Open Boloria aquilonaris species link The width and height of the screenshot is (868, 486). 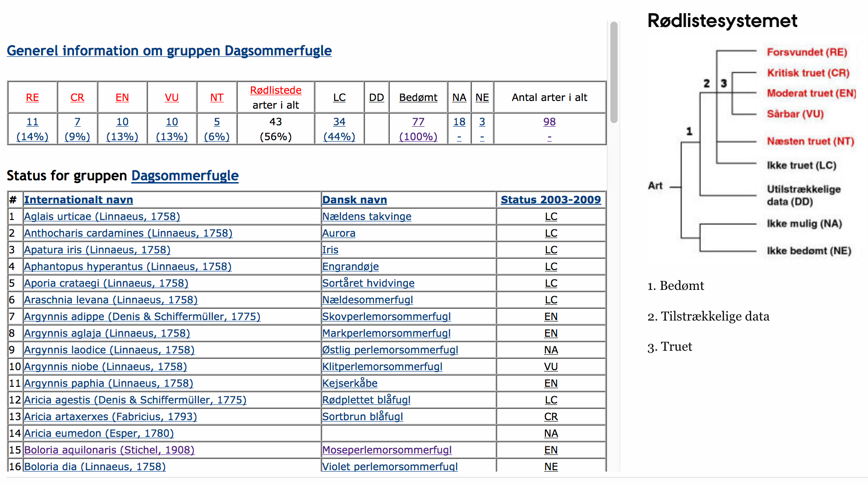pyautogui.click(x=109, y=450)
